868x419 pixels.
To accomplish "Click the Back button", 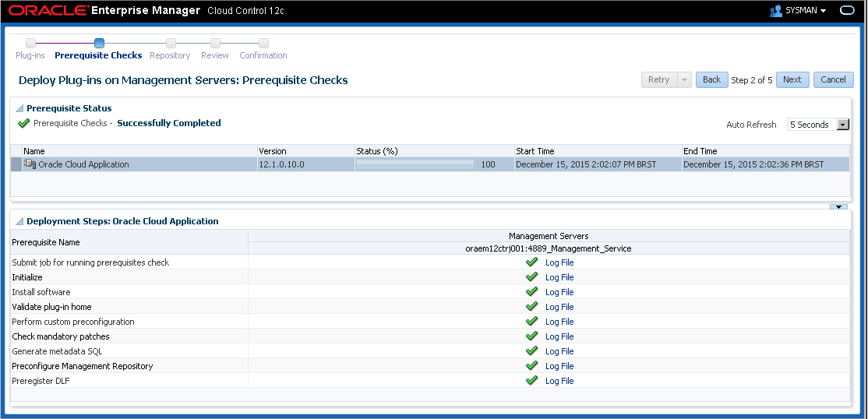I will pos(711,79).
